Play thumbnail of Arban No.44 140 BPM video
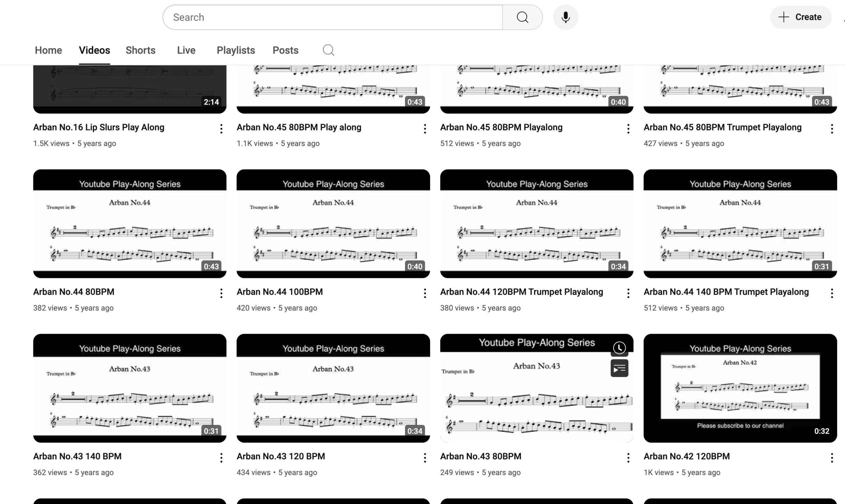Viewport: 845px width, 504px height. [740, 223]
